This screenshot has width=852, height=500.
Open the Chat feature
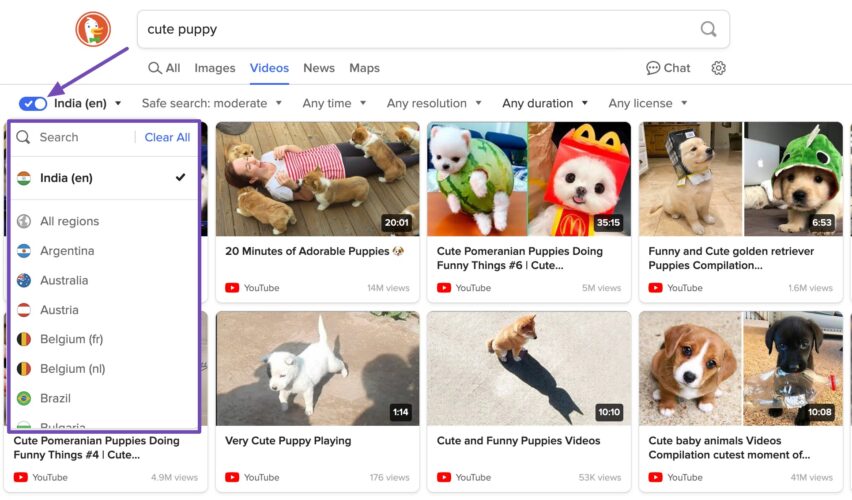[668, 68]
